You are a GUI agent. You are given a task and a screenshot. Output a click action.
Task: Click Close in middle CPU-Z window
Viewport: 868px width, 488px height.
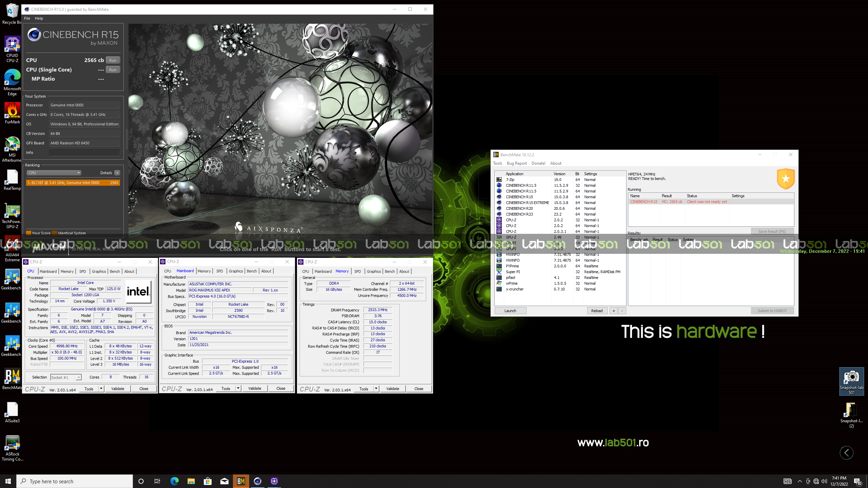point(281,388)
